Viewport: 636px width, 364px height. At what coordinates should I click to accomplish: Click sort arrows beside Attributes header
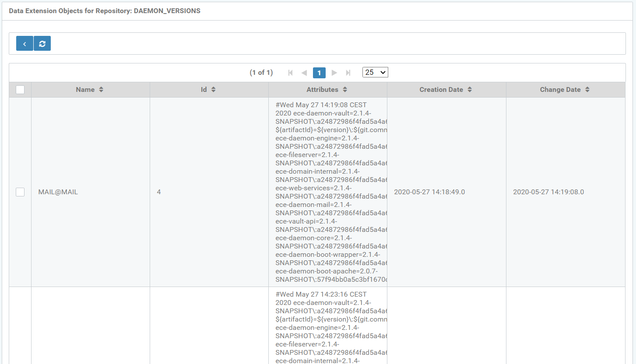point(345,90)
